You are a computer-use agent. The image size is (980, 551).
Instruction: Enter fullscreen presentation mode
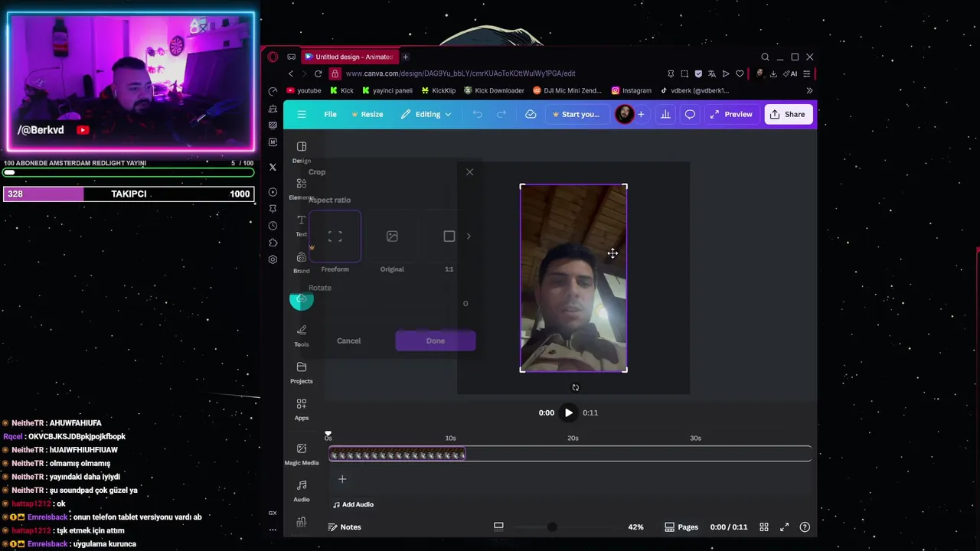[784, 527]
